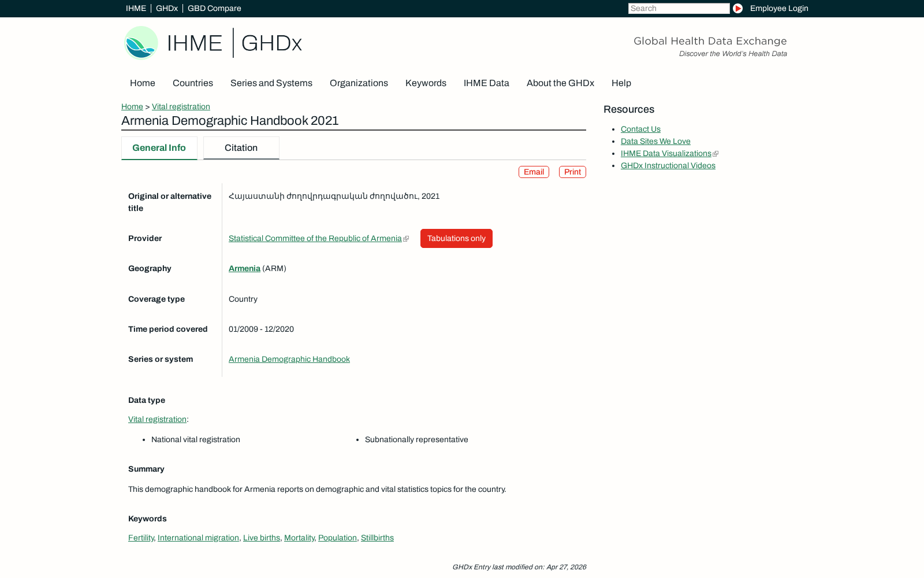Open the GHDx link in the top bar
Image resolution: width=924 pixels, height=578 pixels.
pos(167,8)
